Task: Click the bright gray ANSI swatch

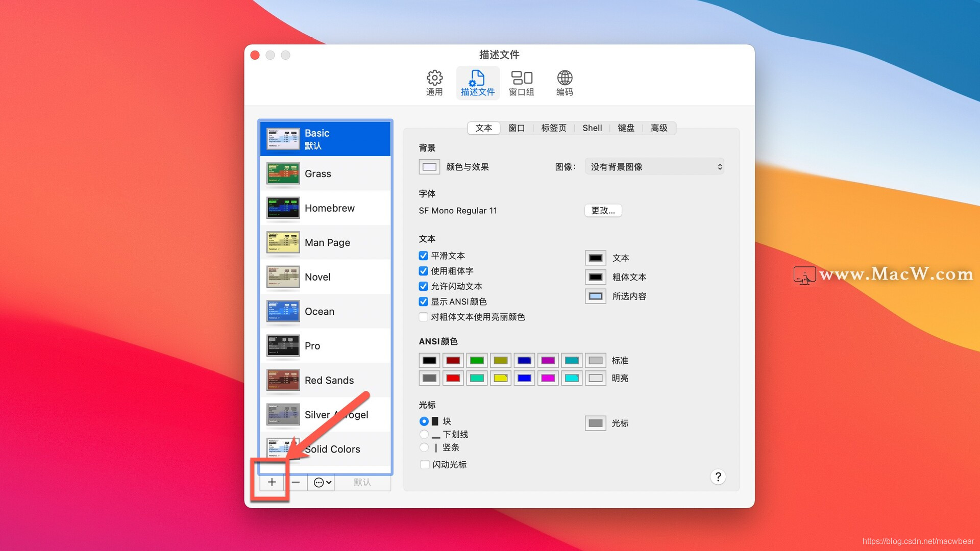Action: coord(429,378)
